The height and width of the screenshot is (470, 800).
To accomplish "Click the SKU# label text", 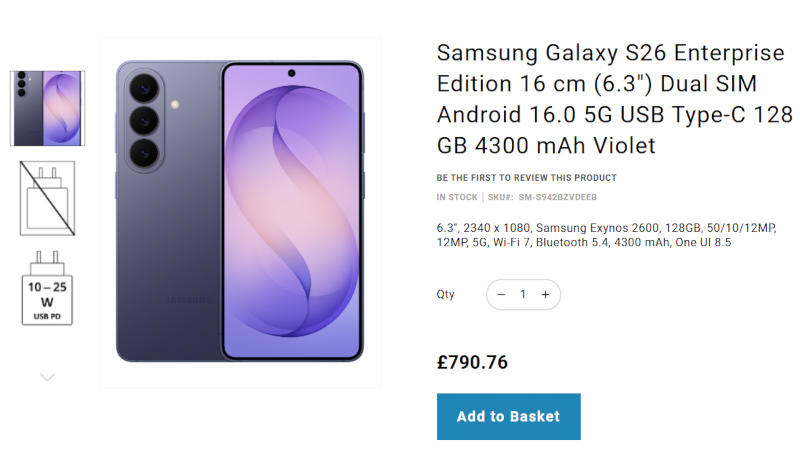I will click(x=502, y=198).
